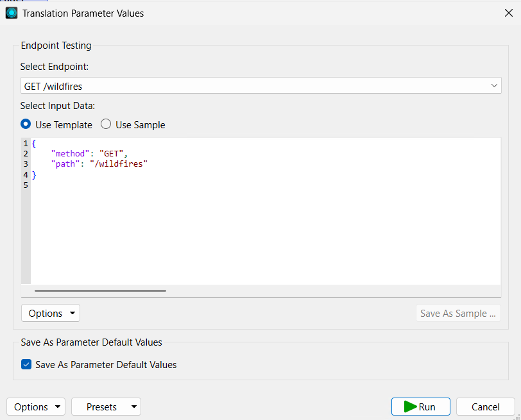Close the Translation Parameter Values dialog
Viewport: 521px width, 420px height.
point(508,13)
